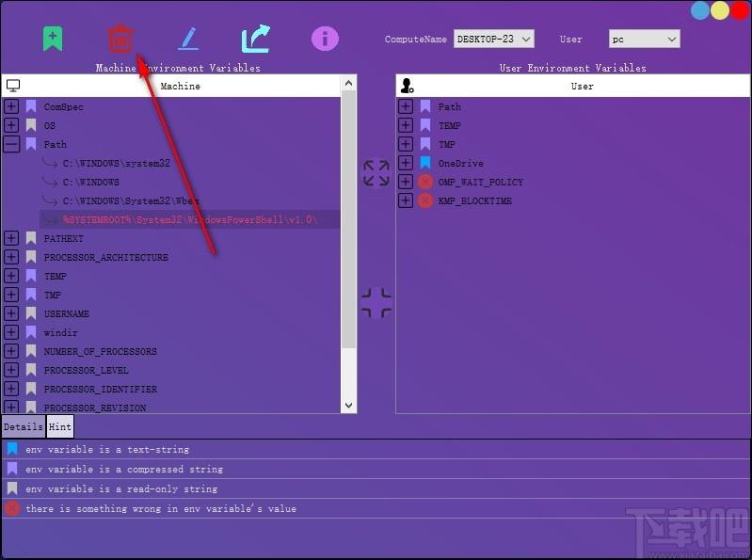
Task: Click the collapse-all arrows icon between panels
Action: point(376,303)
